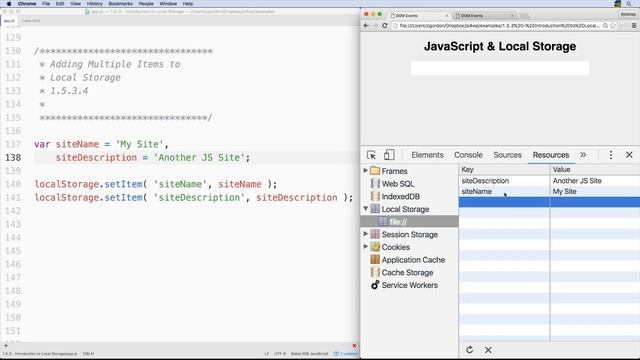This screenshot has width=640, height=360.
Task: Switch to the Console tab
Action: click(468, 155)
